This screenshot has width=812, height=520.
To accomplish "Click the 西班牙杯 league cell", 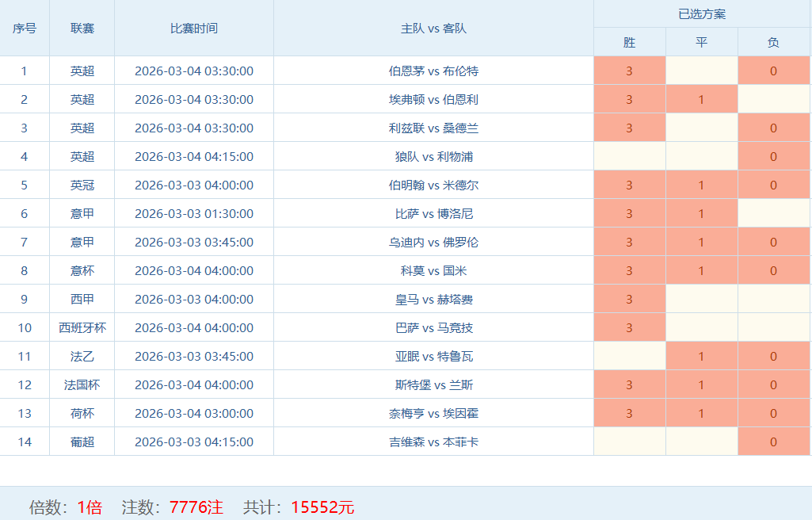I will [82, 328].
